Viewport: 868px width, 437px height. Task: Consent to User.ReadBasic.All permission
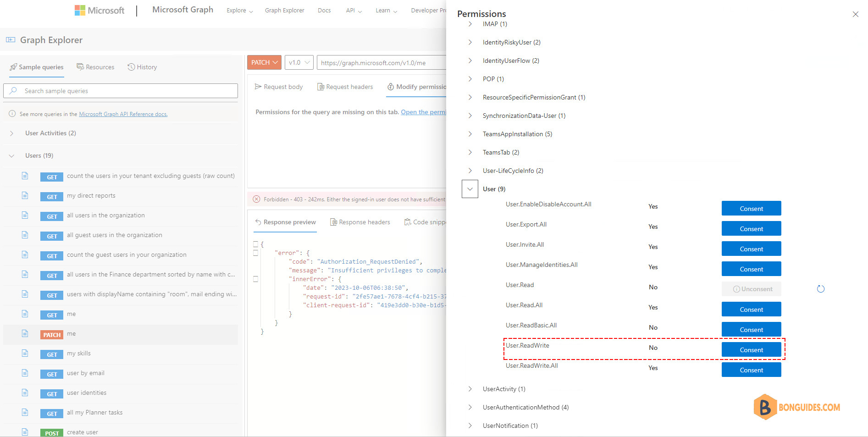[751, 330]
